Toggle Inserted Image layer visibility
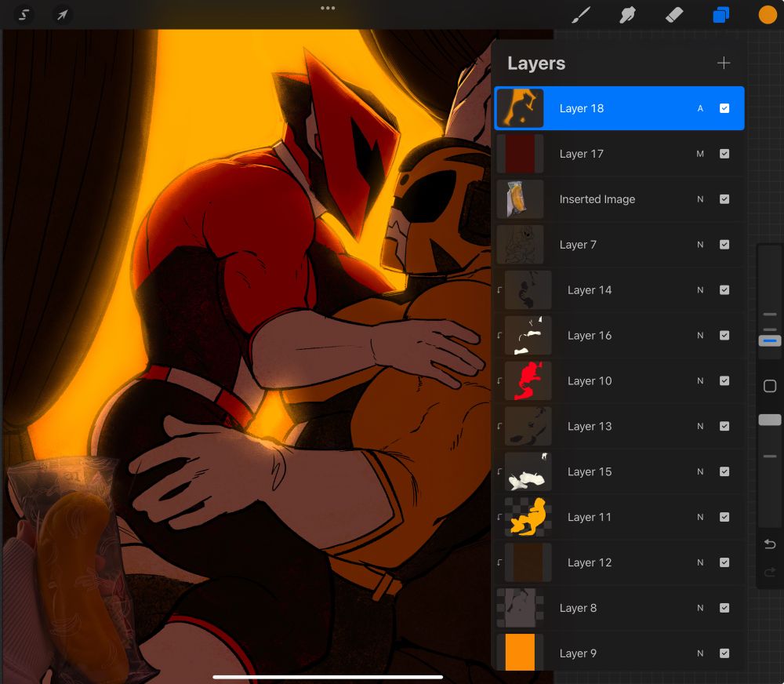 point(724,199)
